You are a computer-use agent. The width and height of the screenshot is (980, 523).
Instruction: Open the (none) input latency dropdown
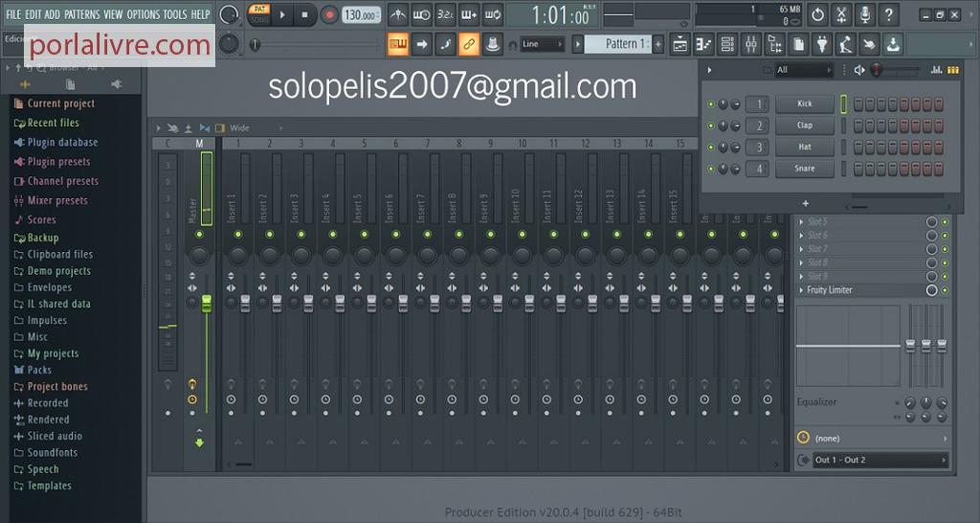(880, 439)
